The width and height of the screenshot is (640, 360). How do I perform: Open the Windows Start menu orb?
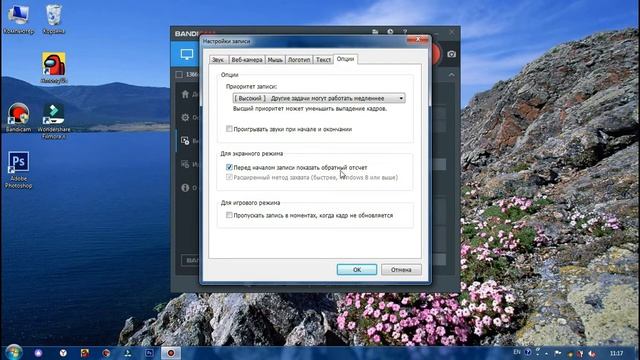[14, 352]
